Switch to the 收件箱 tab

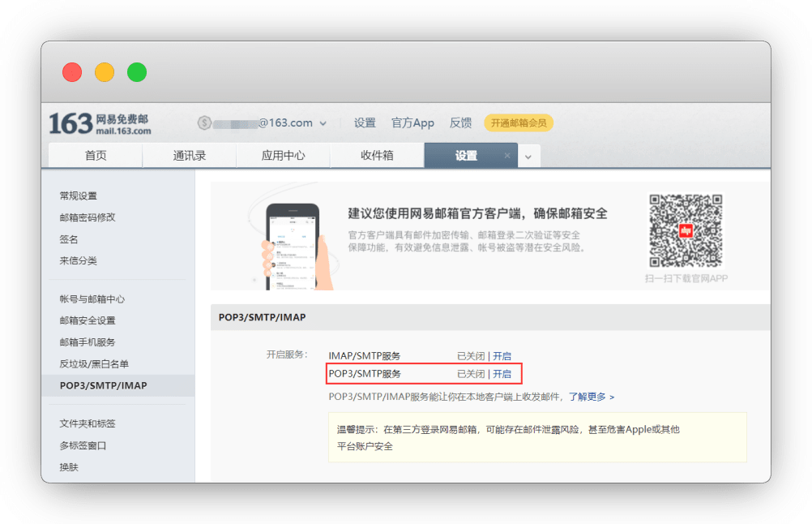(x=377, y=156)
